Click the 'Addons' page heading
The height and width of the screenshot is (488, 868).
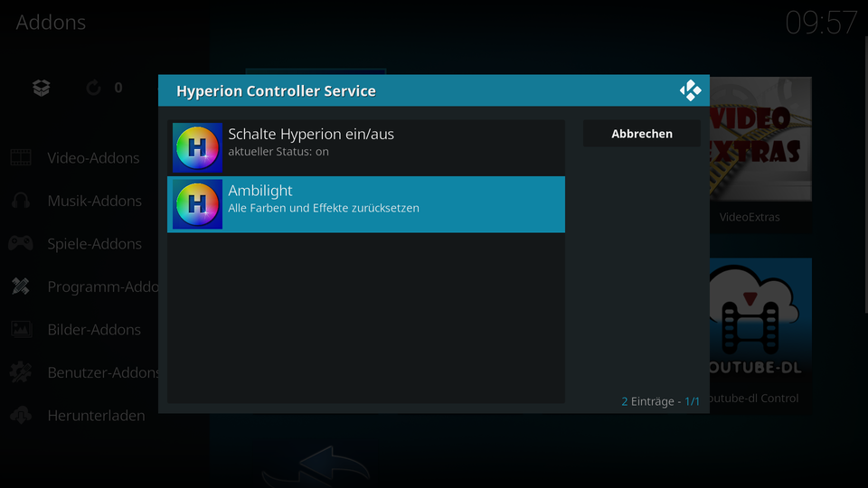(51, 22)
